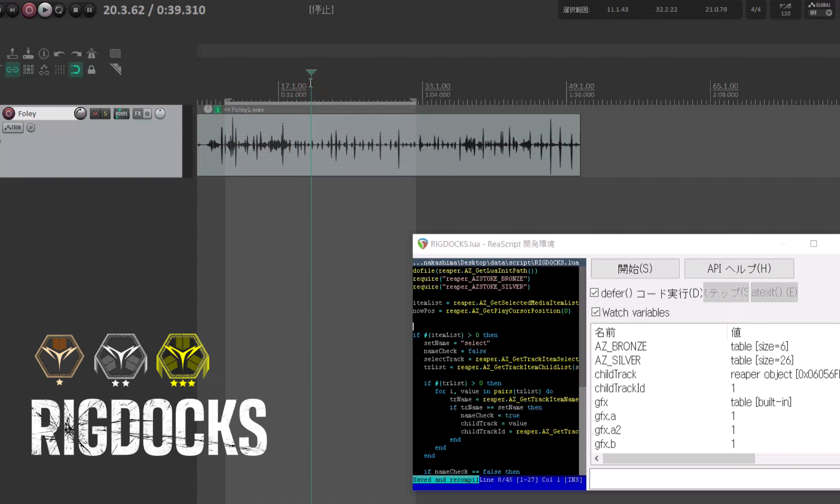Solo the Foley track with S button
The width and height of the screenshot is (840, 504).
pyautogui.click(x=105, y=114)
